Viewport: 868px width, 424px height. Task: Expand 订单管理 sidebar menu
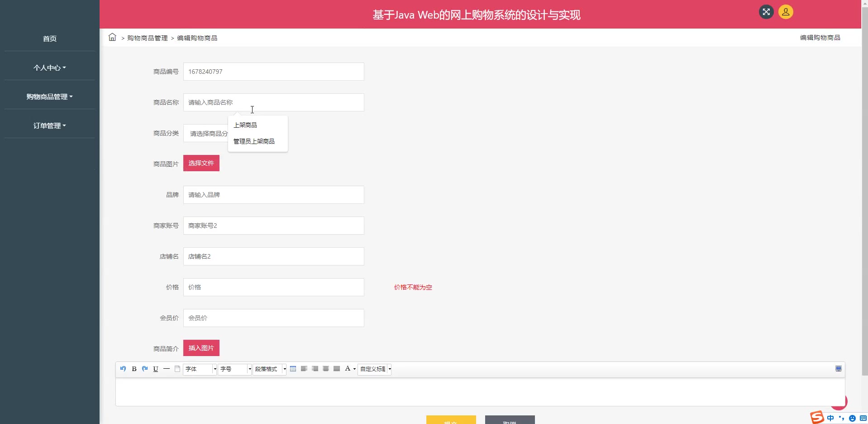(x=50, y=125)
